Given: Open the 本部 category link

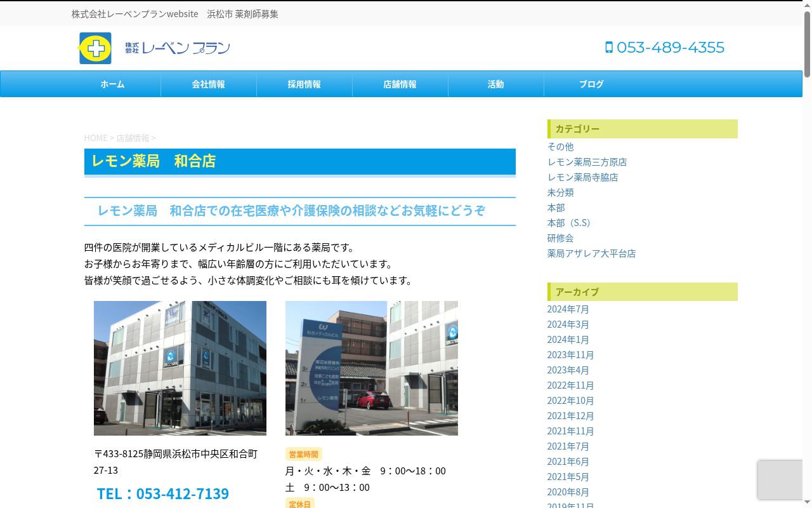Looking at the screenshot, I should click(556, 208).
